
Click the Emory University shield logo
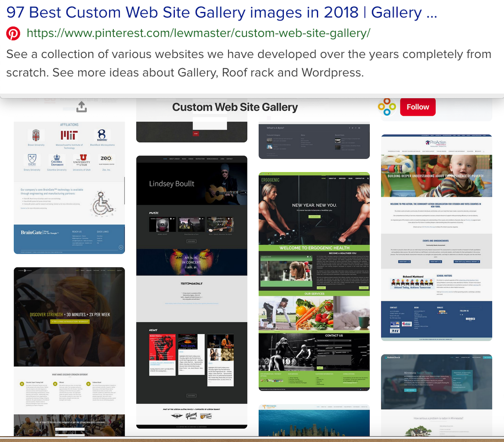(32, 160)
